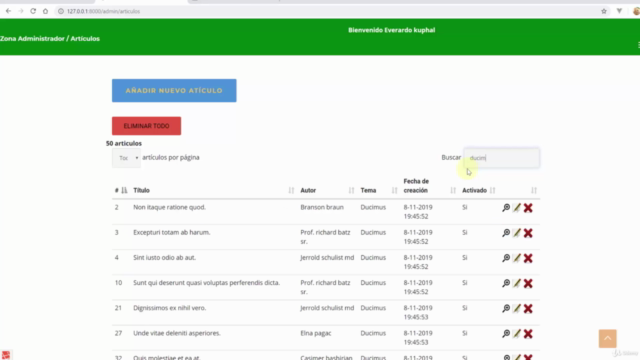Delete article 'Unde vitae deleniti asperiores.' red X
The image size is (640, 360).
(528, 334)
